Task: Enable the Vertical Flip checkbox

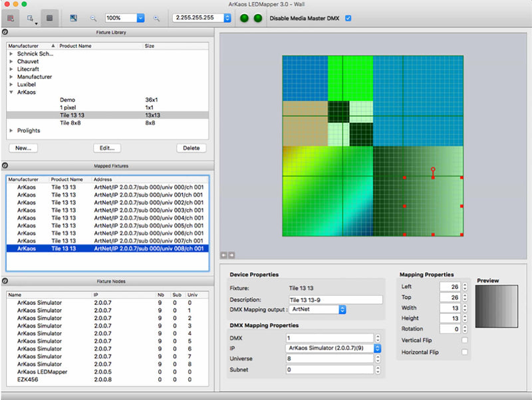Action: pyautogui.click(x=464, y=340)
